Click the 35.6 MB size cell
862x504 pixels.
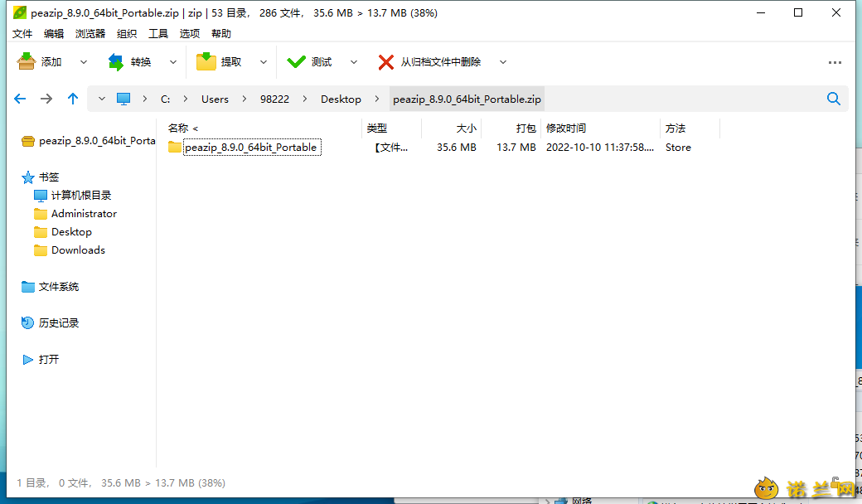(457, 148)
